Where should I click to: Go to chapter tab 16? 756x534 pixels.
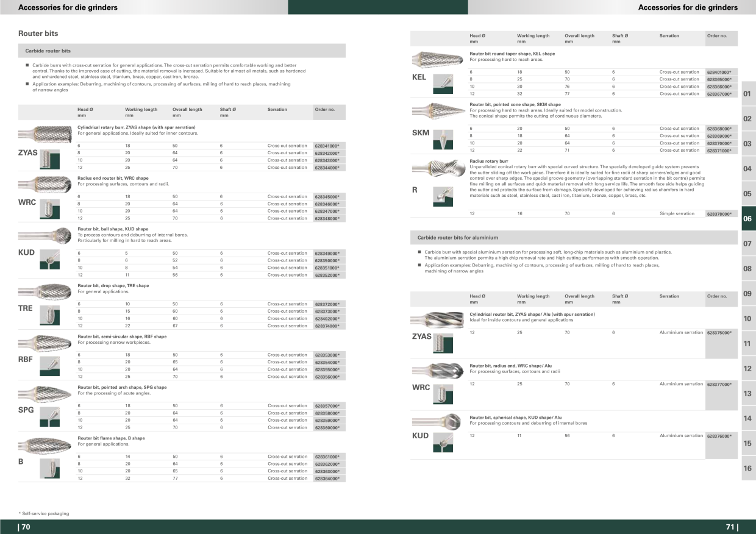[x=748, y=468]
